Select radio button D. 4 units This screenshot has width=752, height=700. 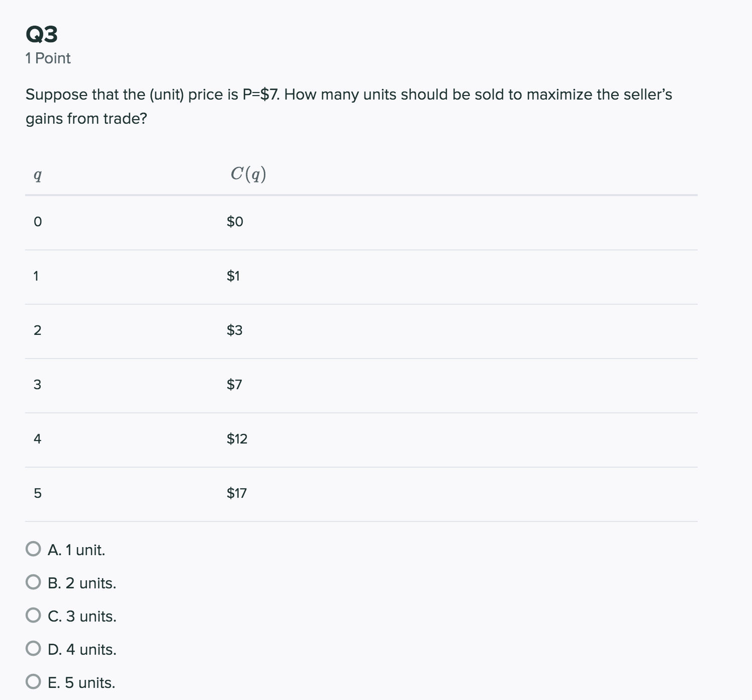pyautogui.click(x=33, y=649)
